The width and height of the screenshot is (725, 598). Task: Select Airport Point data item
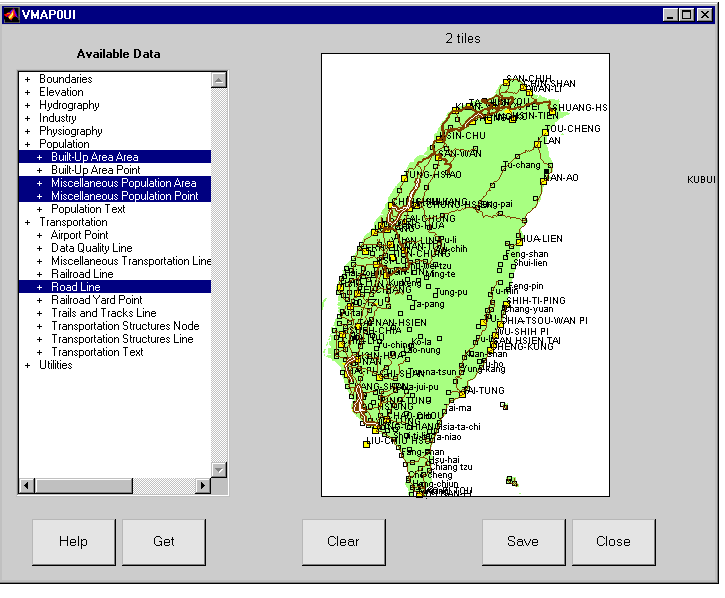(x=80, y=235)
